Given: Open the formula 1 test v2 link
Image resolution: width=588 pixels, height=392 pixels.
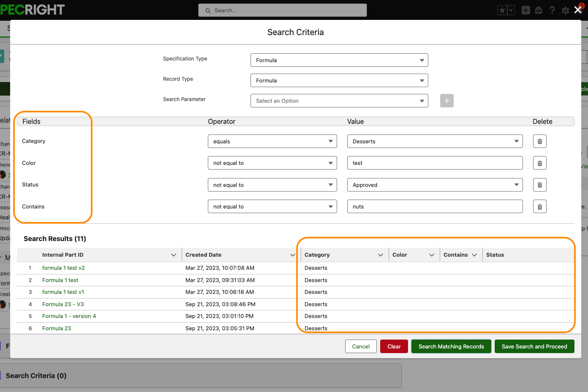Looking at the screenshot, I should pos(63,268).
